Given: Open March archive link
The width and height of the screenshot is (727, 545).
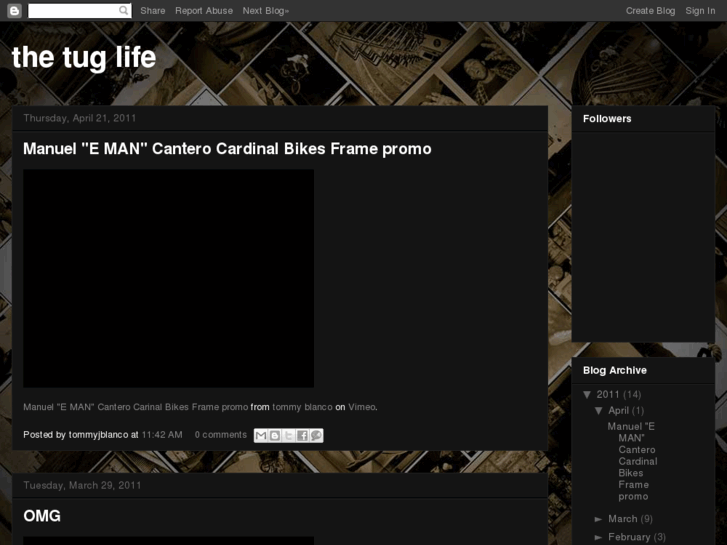Looking at the screenshot, I should [x=623, y=519].
